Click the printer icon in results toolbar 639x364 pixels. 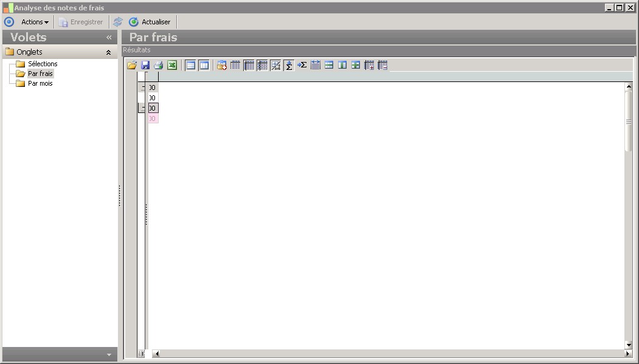click(x=159, y=65)
